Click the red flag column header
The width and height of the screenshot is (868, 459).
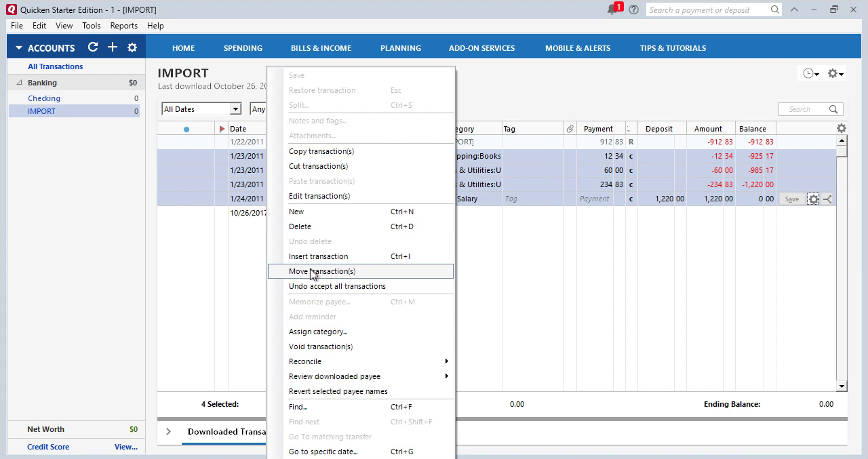[x=222, y=129]
